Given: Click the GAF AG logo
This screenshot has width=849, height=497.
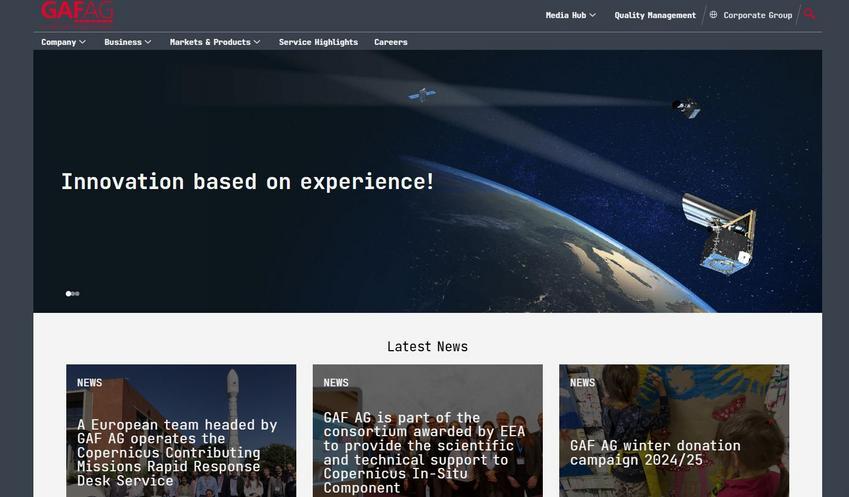Looking at the screenshot, I should (x=77, y=13).
